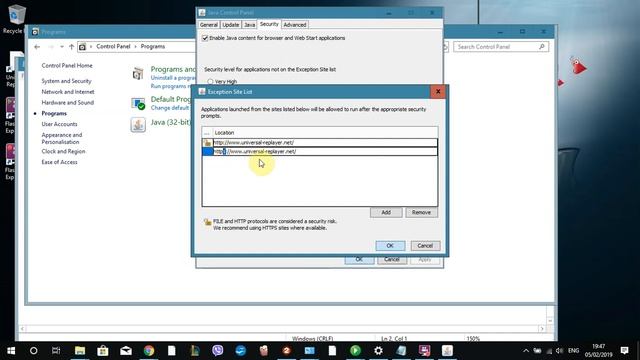Click the Remove button in Exception Site List
This screenshot has height=360, width=640.
pyautogui.click(x=421, y=212)
